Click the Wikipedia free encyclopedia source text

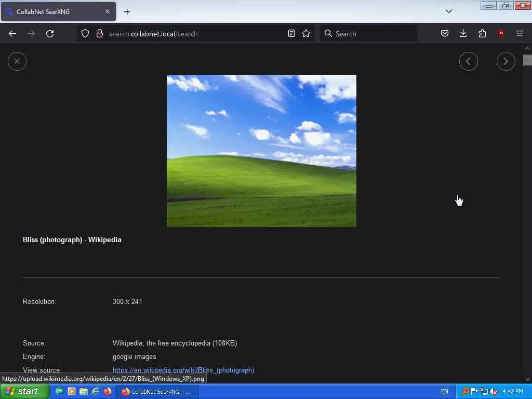tap(175, 343)
